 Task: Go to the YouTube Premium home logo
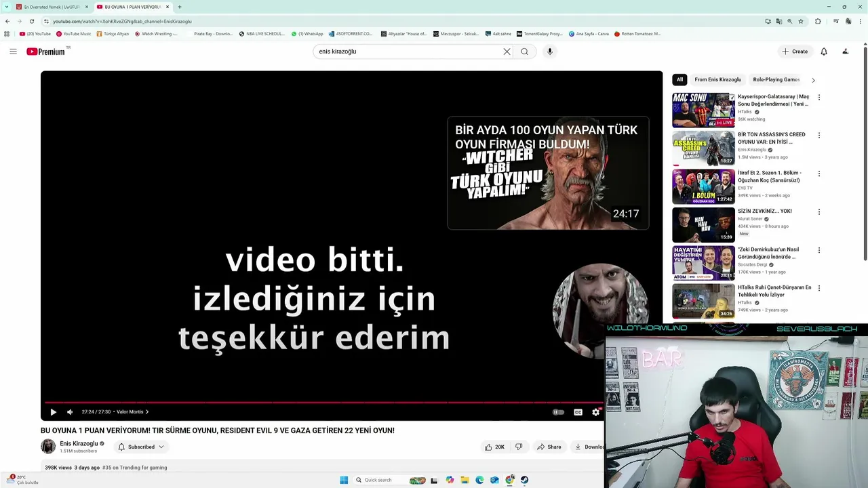pyautogui.click(x=46, y=52)
